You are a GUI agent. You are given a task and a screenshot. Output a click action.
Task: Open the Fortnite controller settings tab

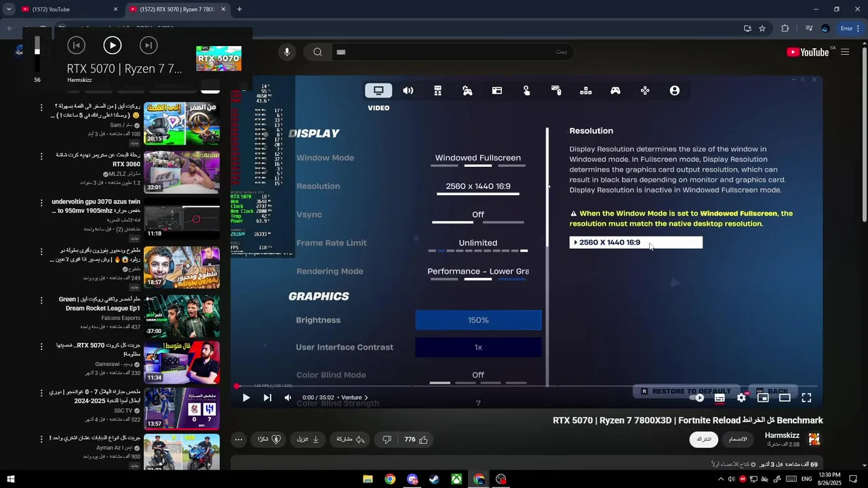pos(616,91)
